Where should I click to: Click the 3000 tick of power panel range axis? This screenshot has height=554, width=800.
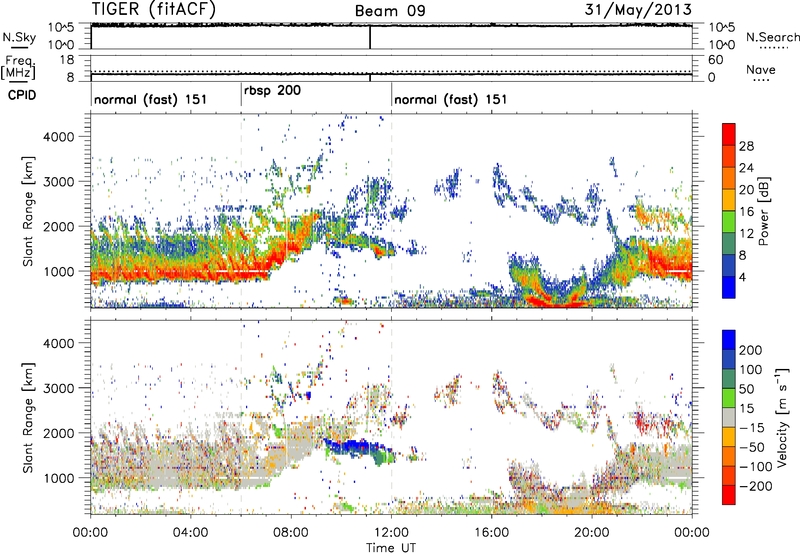pos(58,182)
